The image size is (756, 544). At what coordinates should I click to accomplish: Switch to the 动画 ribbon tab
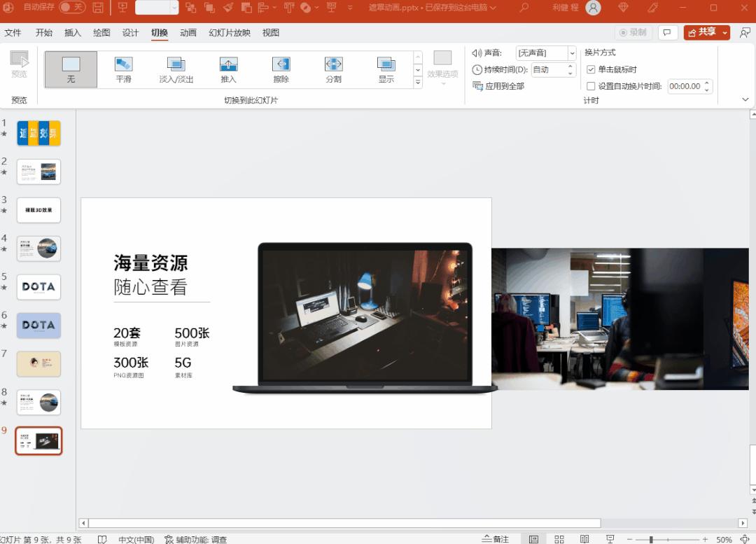(x=188, y=32)
